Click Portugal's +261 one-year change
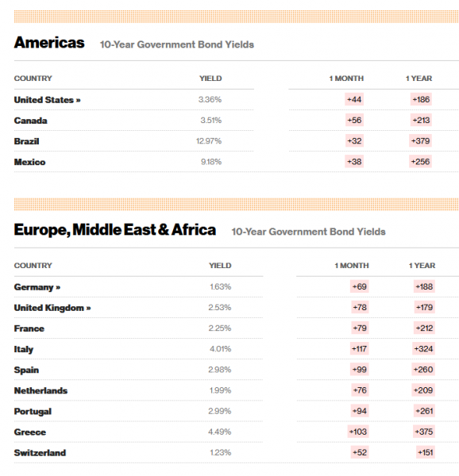459x476 pixels. (424, 411)
